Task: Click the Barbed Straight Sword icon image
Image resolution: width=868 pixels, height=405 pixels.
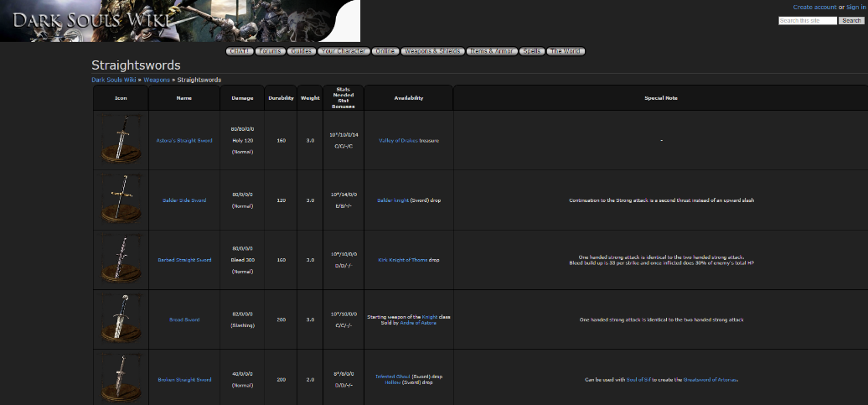Action: tap(121, 259)
